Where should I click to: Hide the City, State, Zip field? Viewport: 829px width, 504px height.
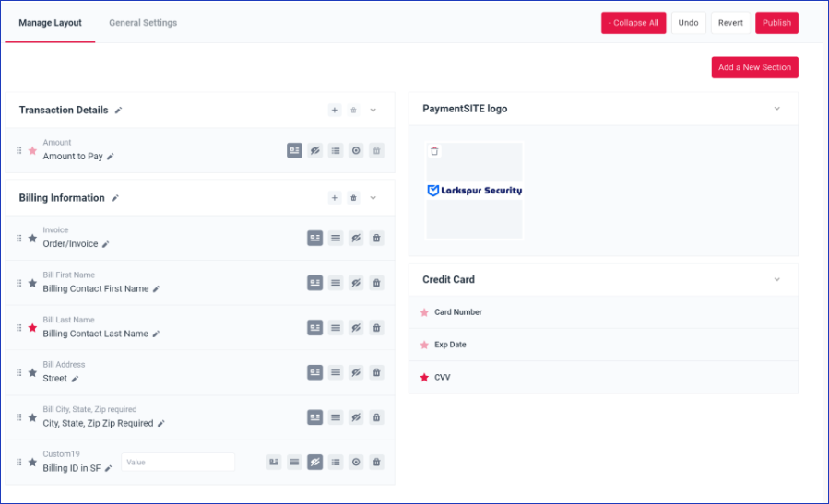tap(356, 418)
